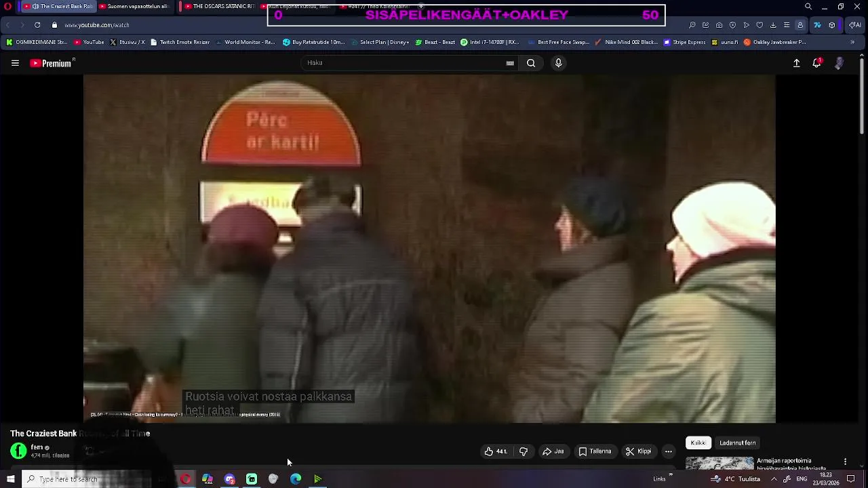Viewport: 868px width, 488px height.
Task: Open the YouTube bookmark
Action: 89,42
